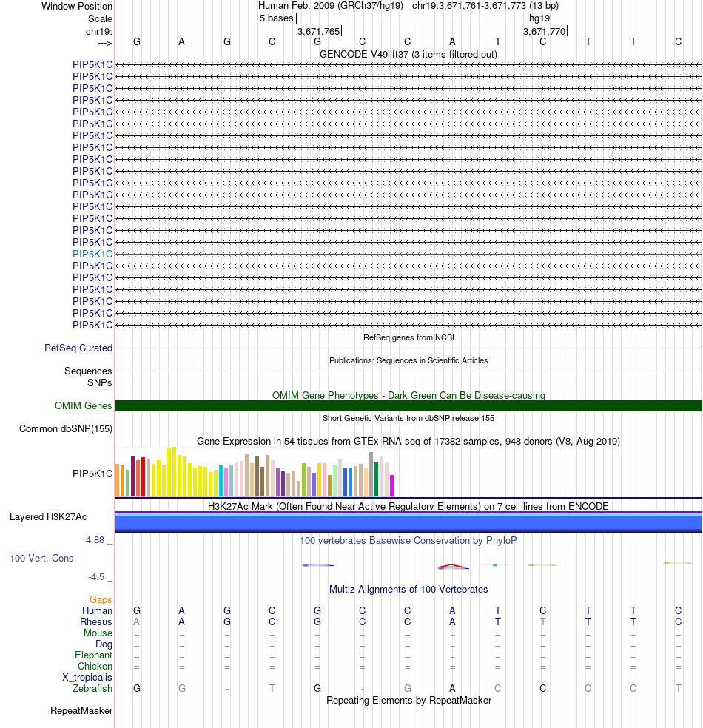Select the Sequences track label
The image size is (703, 728).
tap(88, 371)
